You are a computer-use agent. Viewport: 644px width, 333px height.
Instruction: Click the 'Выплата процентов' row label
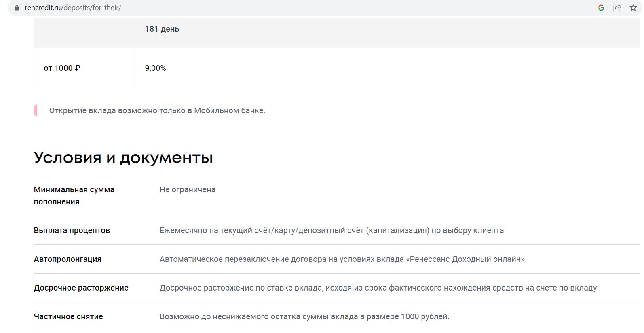pos(72,230)
